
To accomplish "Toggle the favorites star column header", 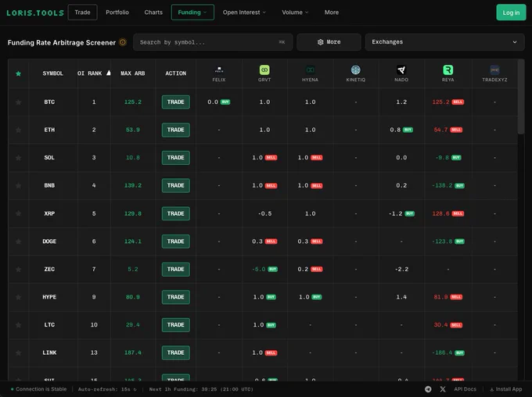I will (x=18, y=73).
